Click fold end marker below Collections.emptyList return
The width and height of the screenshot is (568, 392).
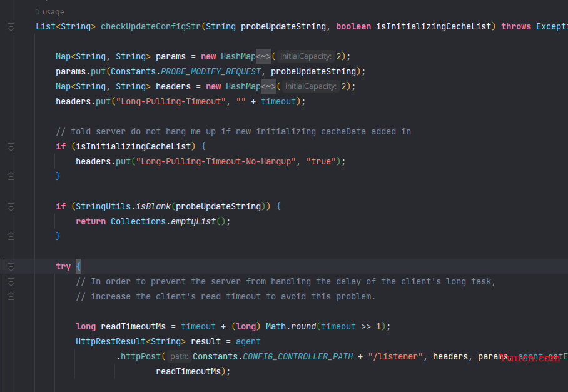coord(11,236)
